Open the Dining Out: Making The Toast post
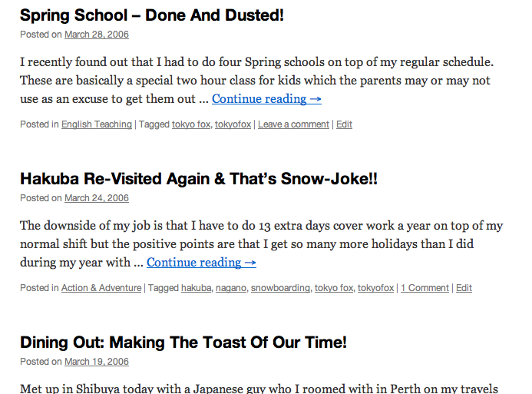The height and width of the screenshot is (394, 532). pyautogui.click(x=183, y=343)
